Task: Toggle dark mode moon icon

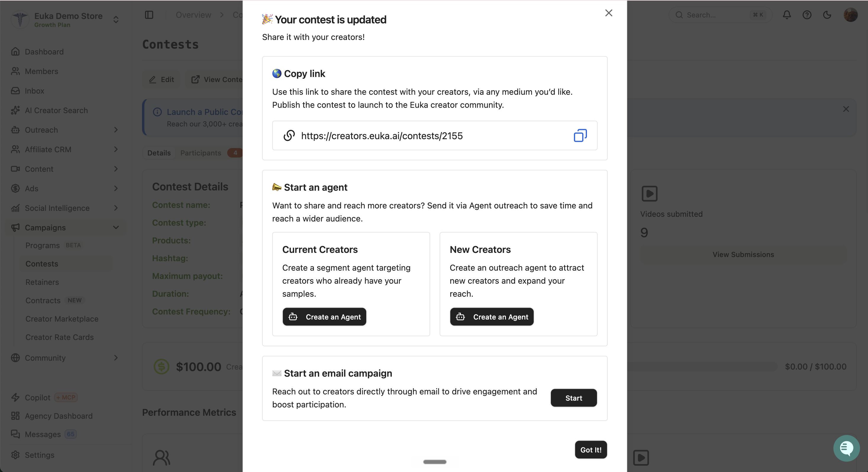Action: [x=827, y=15]
